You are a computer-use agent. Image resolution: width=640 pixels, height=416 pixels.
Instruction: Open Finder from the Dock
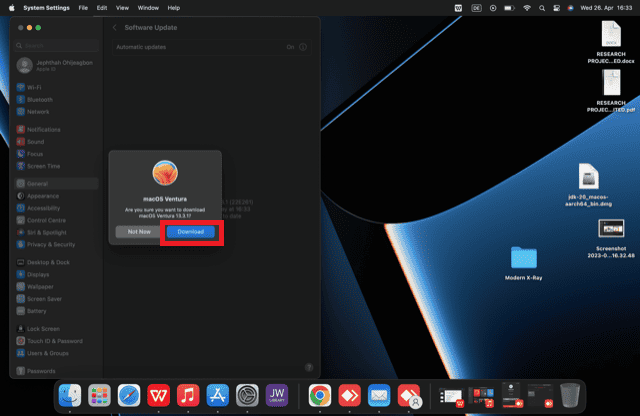coord(70,395)
